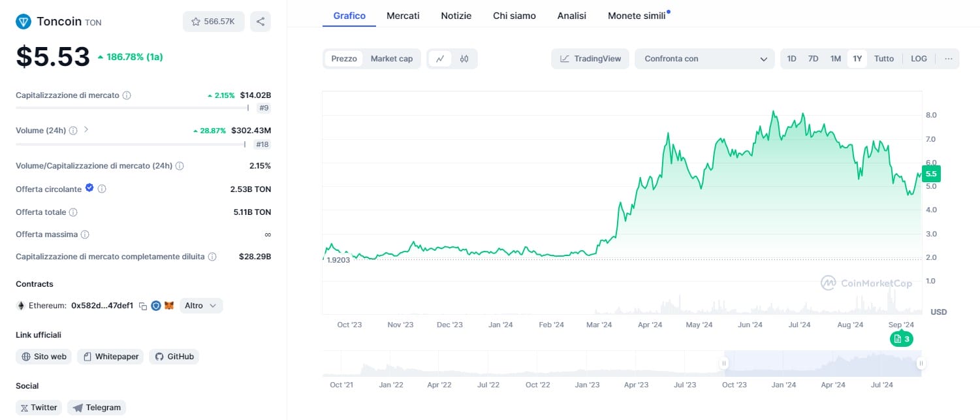This screenshot has height=420, width=980.
Task: Click the 186.78% (1a) change text
Action: [134, 57]
